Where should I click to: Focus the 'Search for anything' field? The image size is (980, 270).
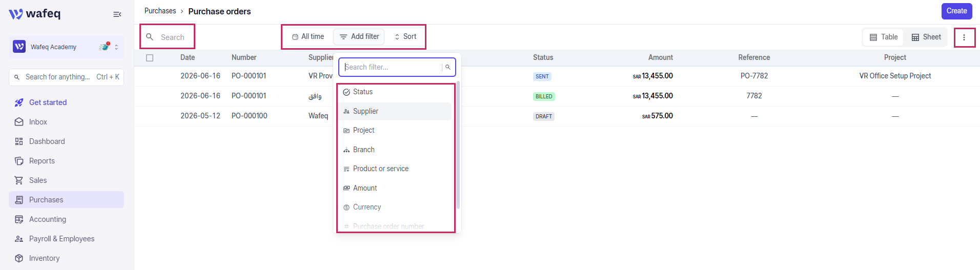66,77
